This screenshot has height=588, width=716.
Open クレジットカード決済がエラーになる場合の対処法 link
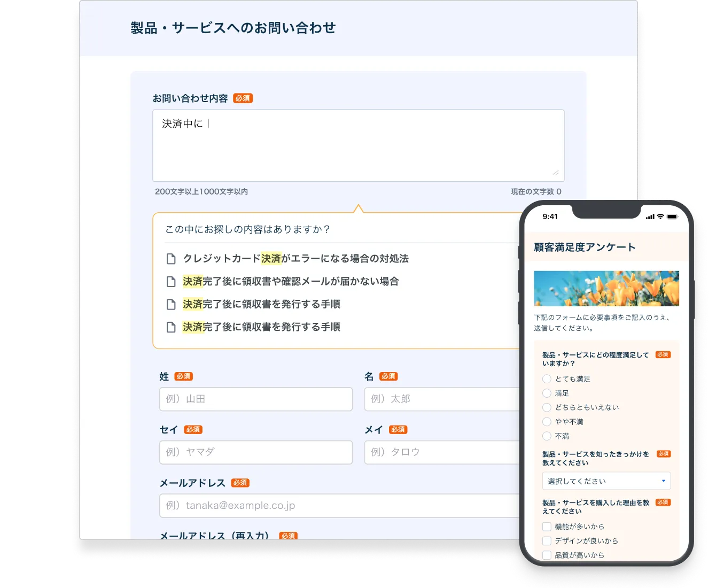coord(295,259)
